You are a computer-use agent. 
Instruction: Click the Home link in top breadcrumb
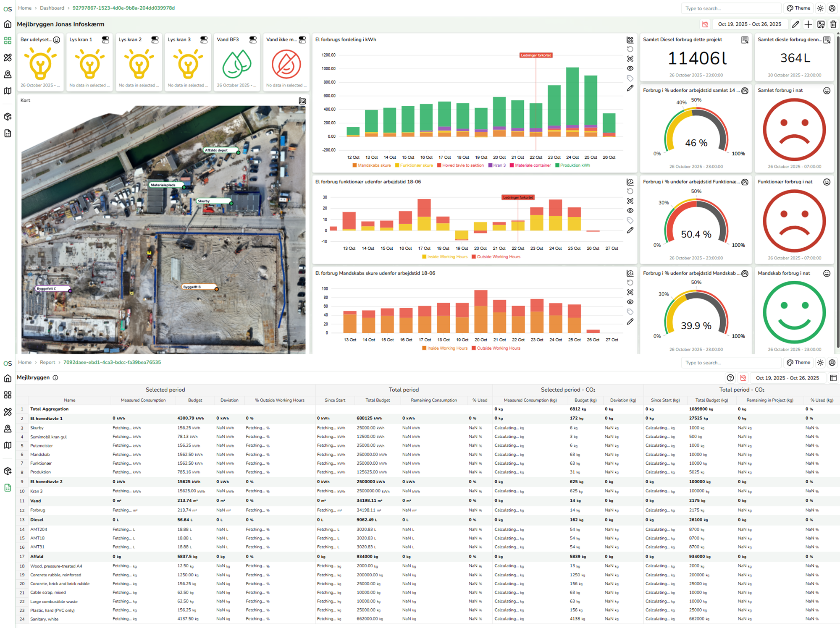pos(25,8)
